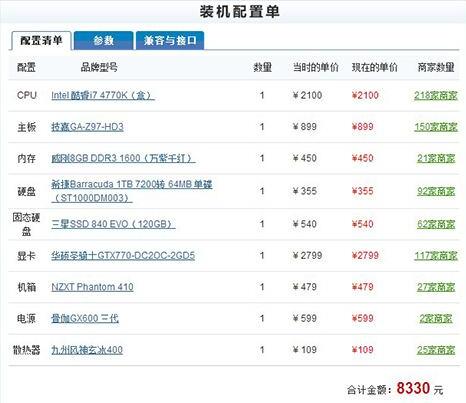Click the 当时的单价 column header

[x=315, y=67]
